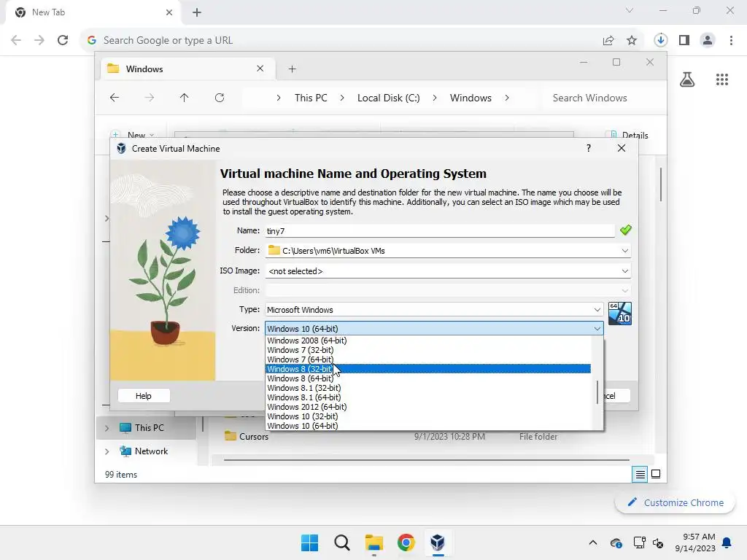Click the File Explorer forward arrow
This screenshot has width=747, height=560.
tap(150, 98)
